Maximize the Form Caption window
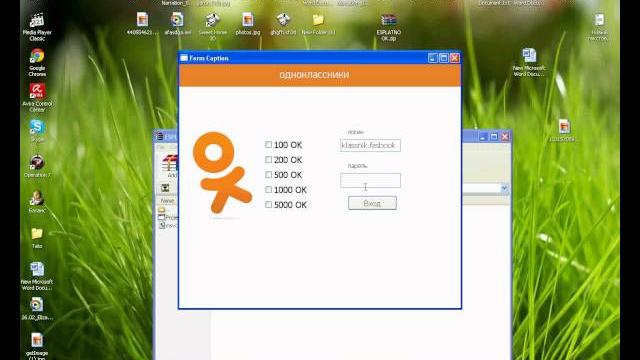 [444, 58]
